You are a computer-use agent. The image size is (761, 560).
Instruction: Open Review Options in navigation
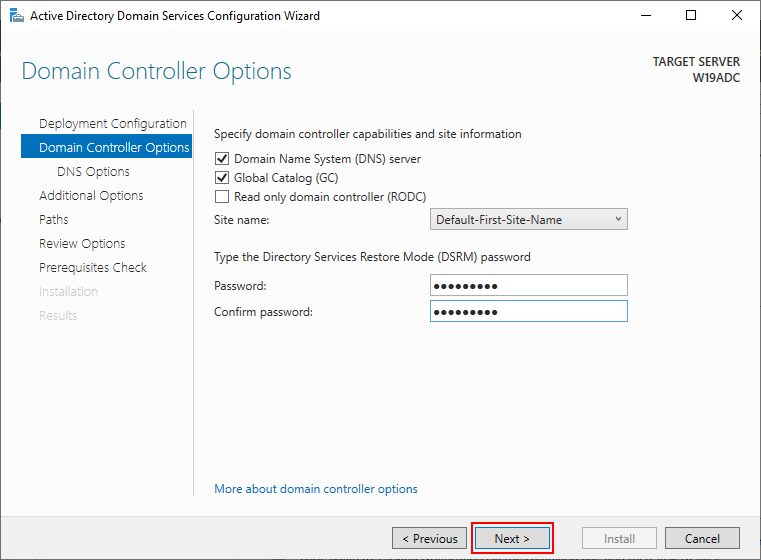tap(82, 244)
